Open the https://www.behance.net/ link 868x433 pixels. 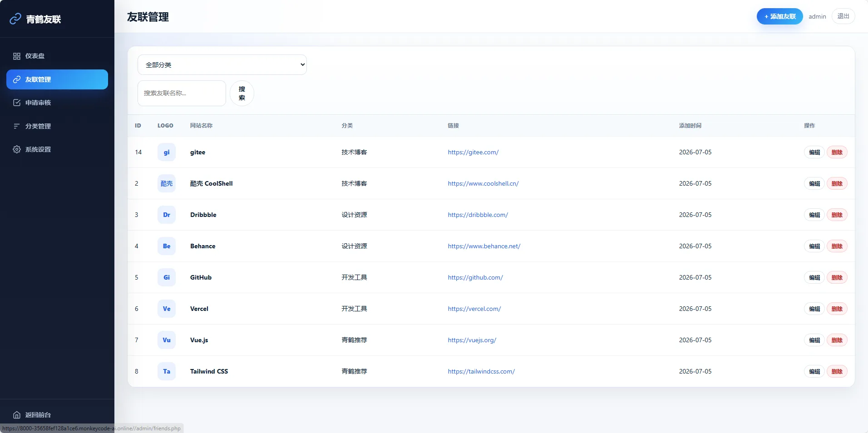(484, 246)
